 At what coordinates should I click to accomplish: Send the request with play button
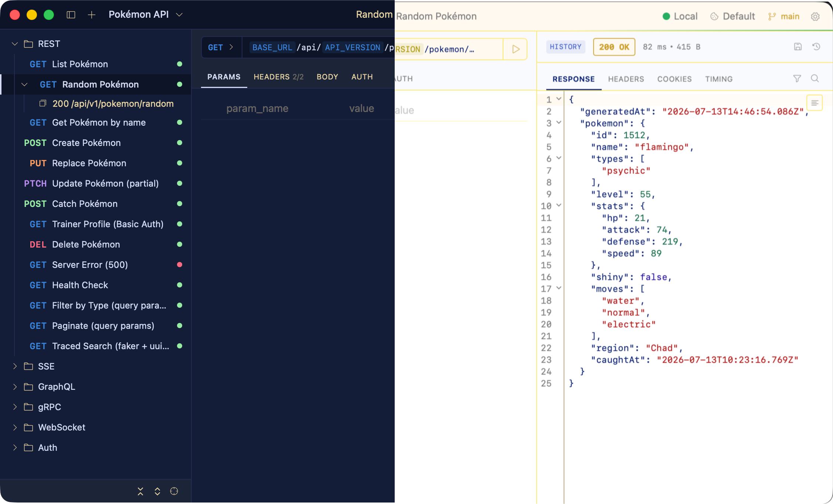click(x=516, y=49)
